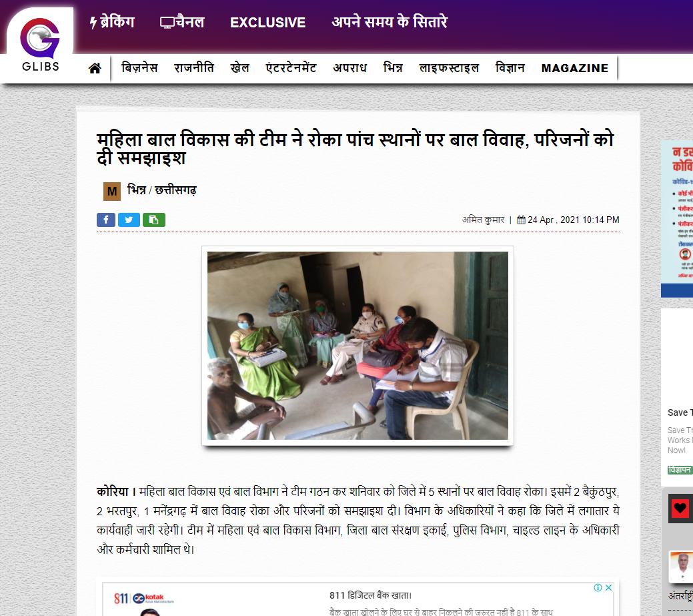Click the छत्तीसगढ़ breadcrumb link
The width and height of the screenshot is (693, 616).
click(175, 191)
